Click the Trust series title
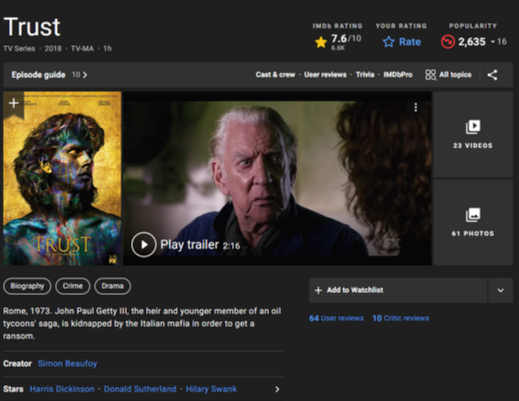Viewport: 519px width, 401px height. tap(32, 27)
